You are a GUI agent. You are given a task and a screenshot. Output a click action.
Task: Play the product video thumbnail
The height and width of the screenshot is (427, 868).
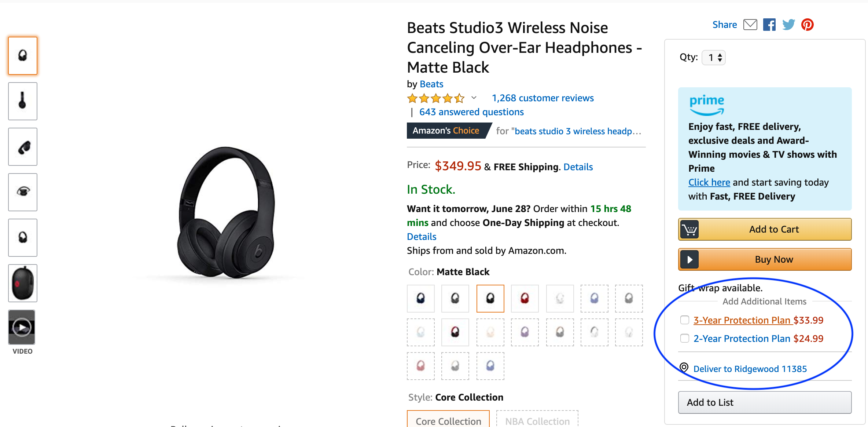point(22,327)
